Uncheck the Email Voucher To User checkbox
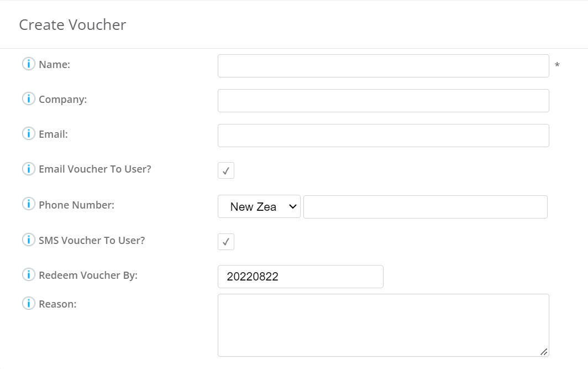This screenshot has width=588, height=369. click(225, 170)
